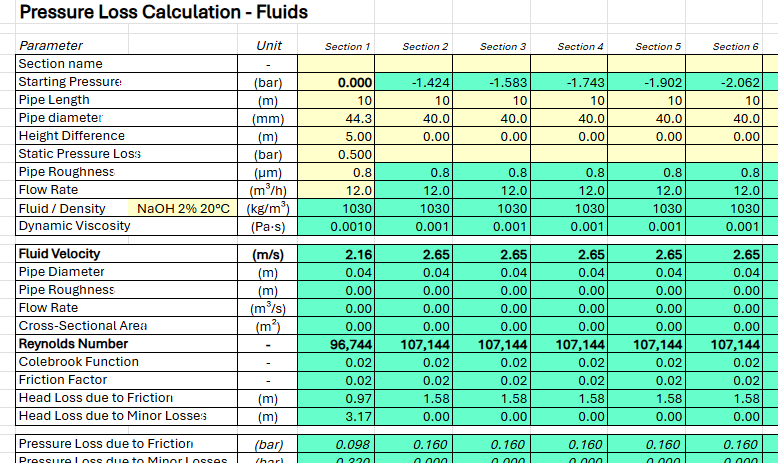The width and height of the screenshot is (778, 463).
Task: Select the 'Pressure Loss Calculation - Fluids' title cell
Action: 165,13
